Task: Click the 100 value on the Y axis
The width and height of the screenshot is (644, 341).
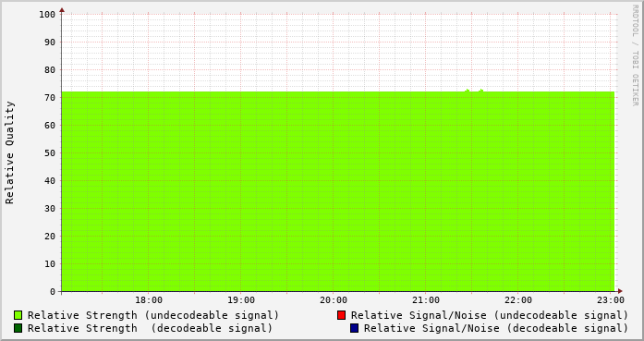Action: click(47, 15)
